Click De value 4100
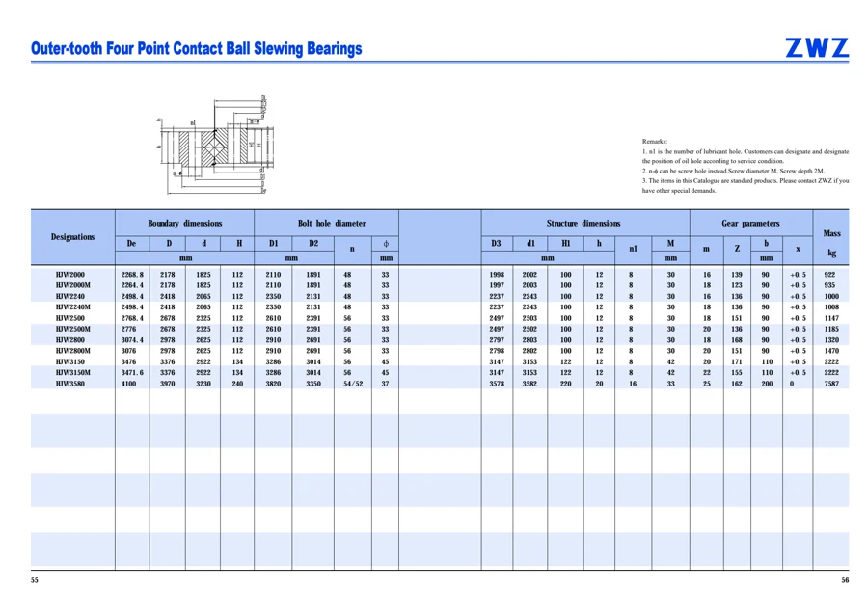This screenshot has height=613, width=868. point(128,384)
